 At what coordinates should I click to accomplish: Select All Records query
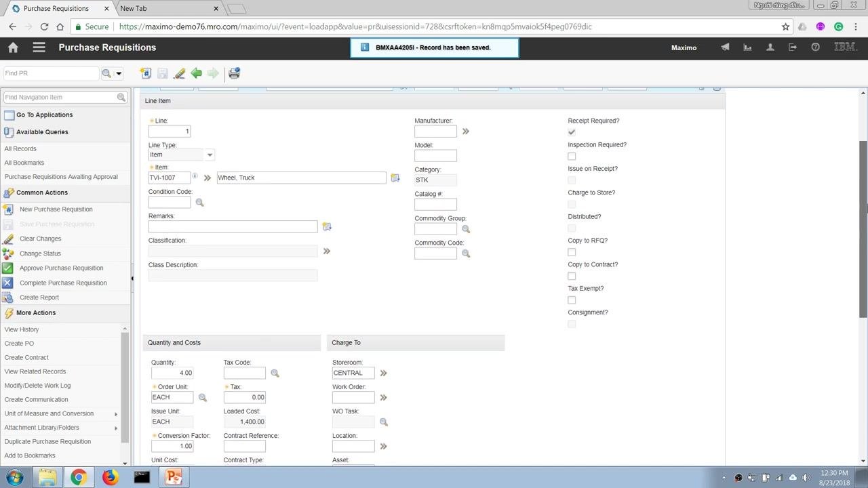(20, 148)
